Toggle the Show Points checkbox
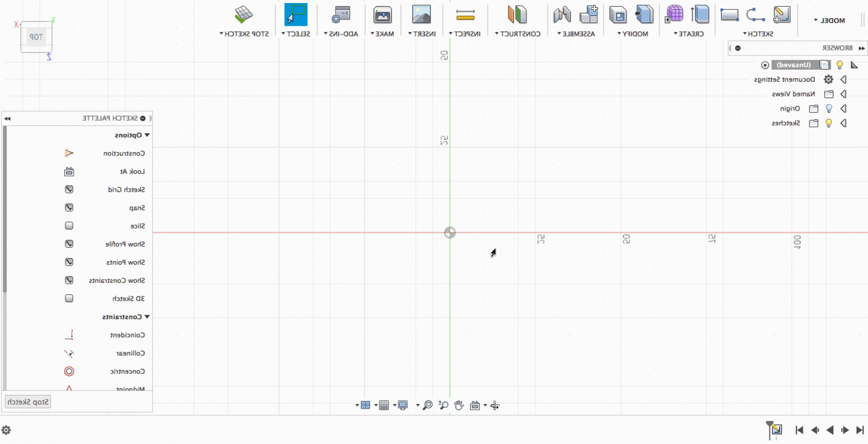Image resolution: width=868 pixels, height=444 pixels. click(69, 262)
